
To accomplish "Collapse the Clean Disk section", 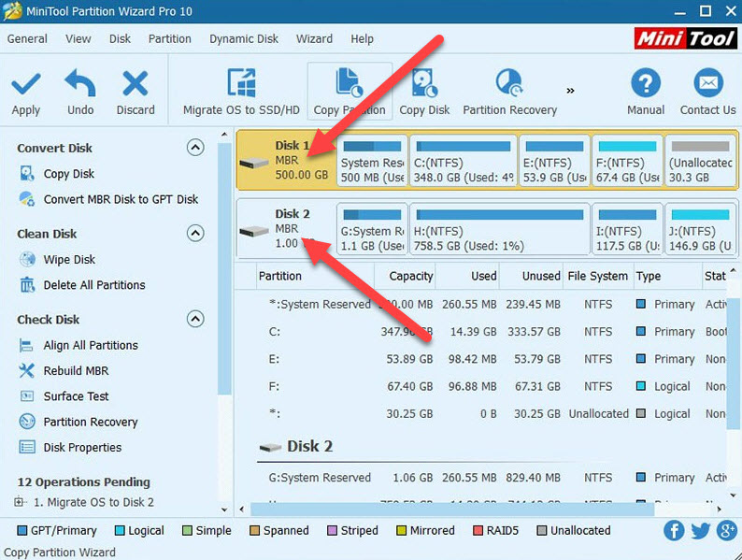I will coord(195,234).
